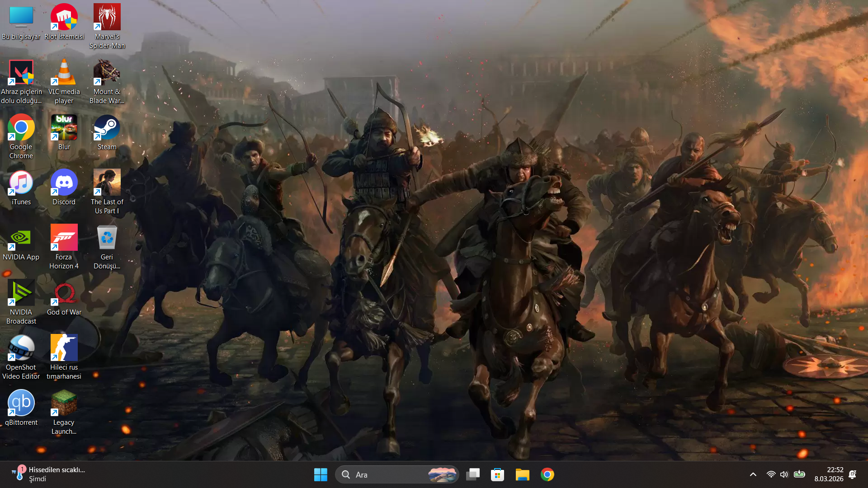Click battery status icon in tray
This screenshot has width=868, height=488.
point(799,474)
